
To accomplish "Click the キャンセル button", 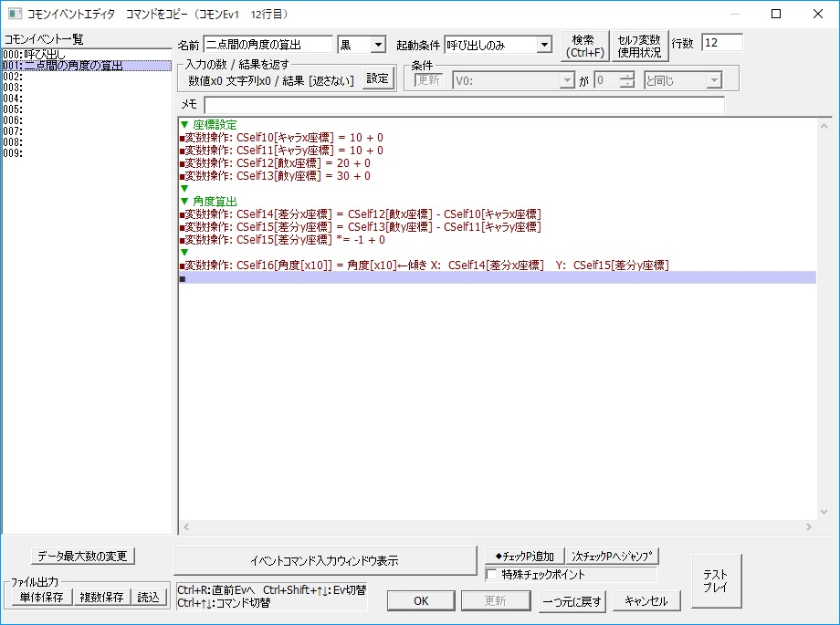I will (646, 601).
